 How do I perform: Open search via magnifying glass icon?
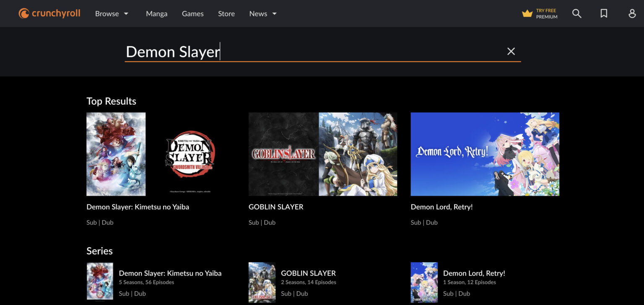click(x=577, y=13)
